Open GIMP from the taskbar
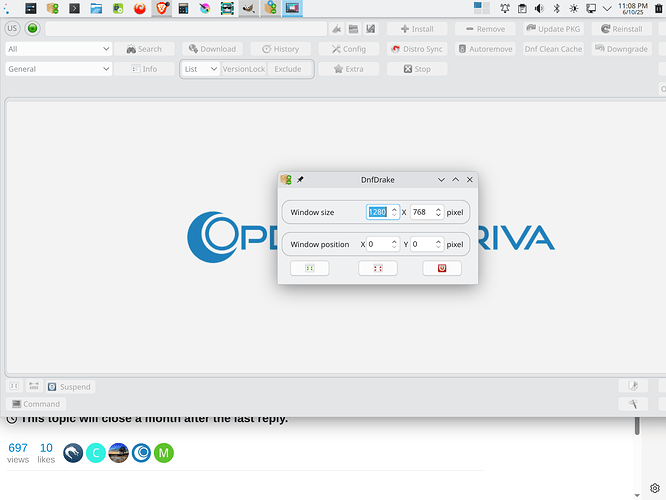666x500 pixels. coord(248,8)
